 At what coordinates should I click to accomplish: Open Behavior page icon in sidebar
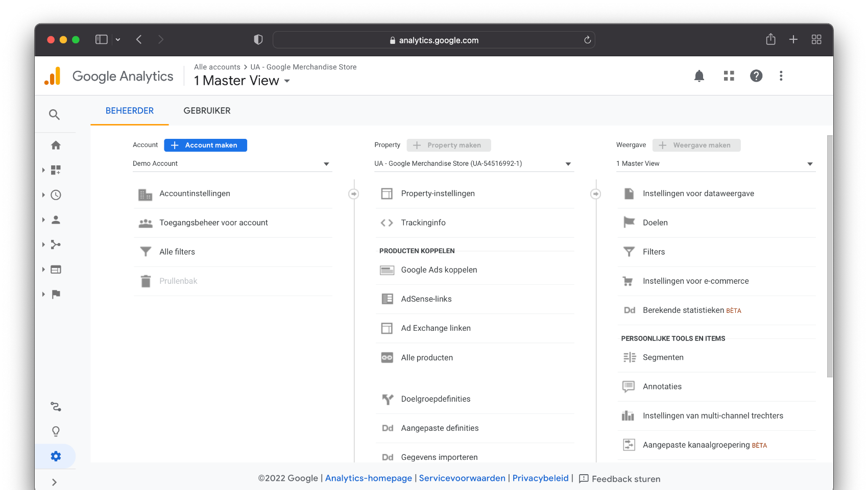click(x=56, y=269)
